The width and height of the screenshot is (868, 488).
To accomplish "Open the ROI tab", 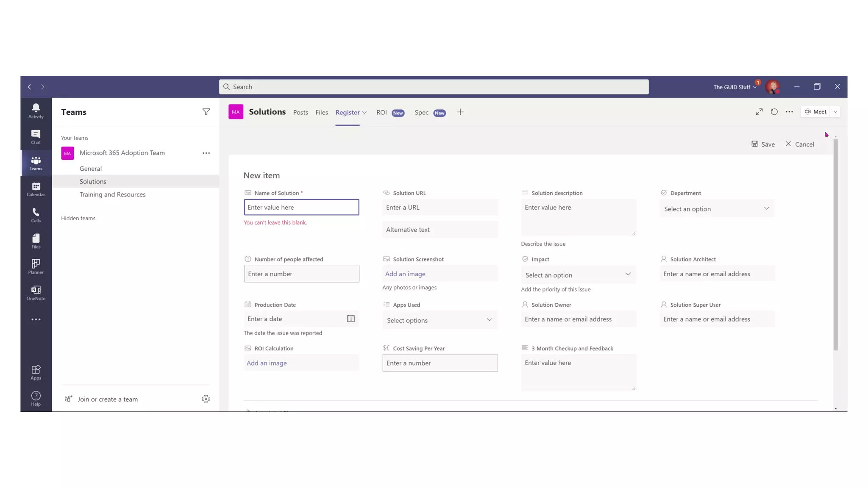I will 381,112.
